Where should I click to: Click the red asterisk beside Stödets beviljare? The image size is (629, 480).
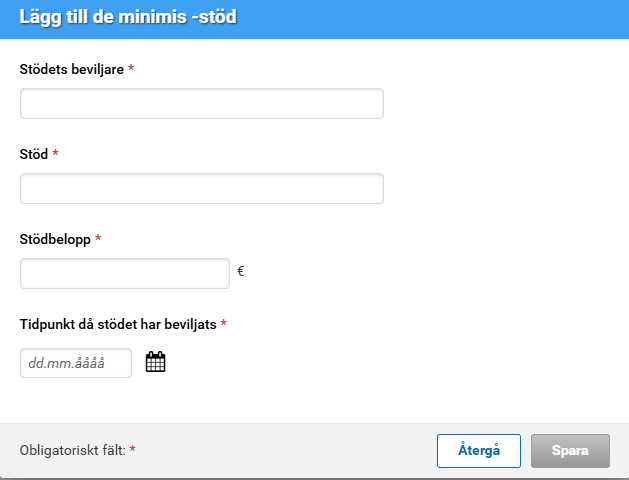131,69
